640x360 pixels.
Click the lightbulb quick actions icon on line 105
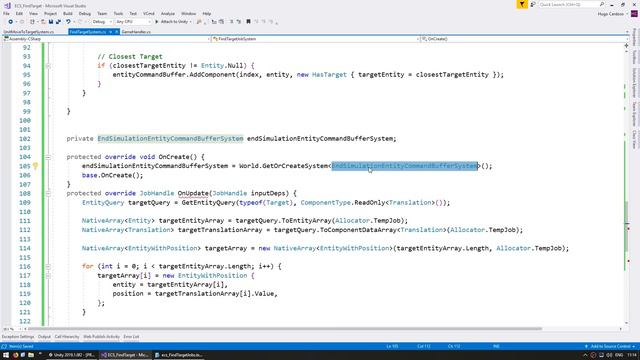(x=36, y=166)
